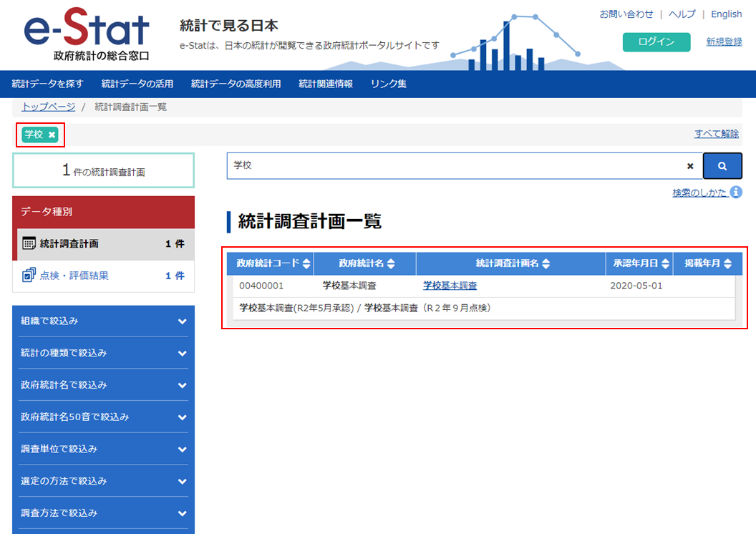Click the 統計調査計画 calendar icon
This screenshot has height=534, width=756.
click(x=29, y=243)
